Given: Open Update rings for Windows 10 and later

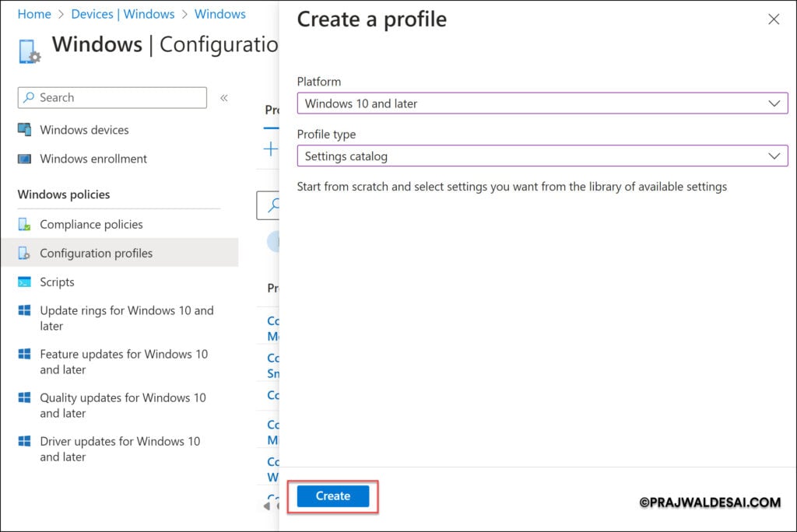Looking at the screenshot, I should (127, 318).
